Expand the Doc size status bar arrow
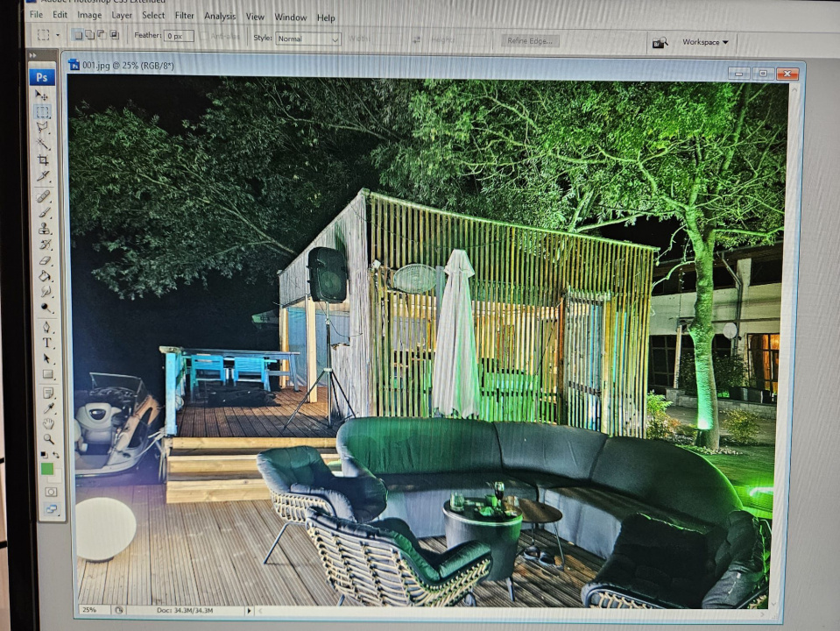 (x=249, y=610)
